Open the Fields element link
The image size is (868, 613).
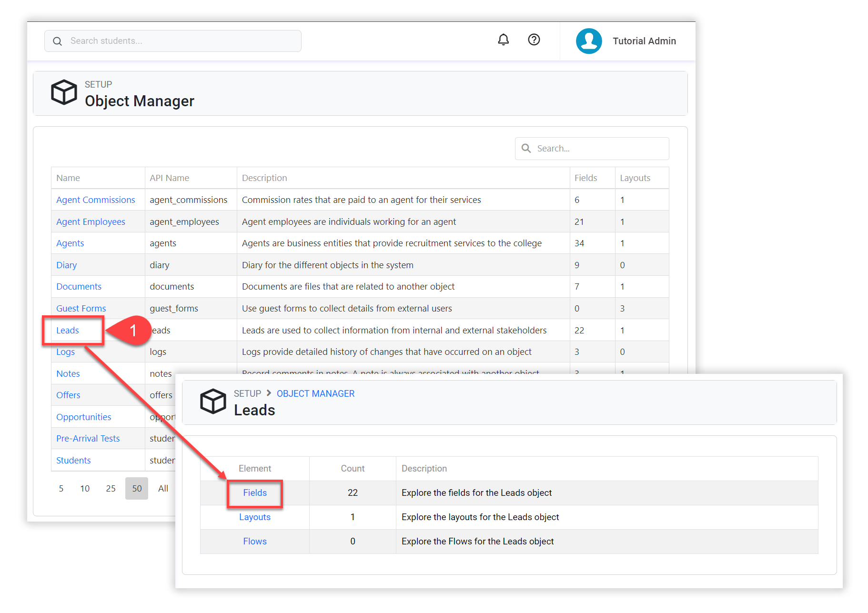point(255,493)
